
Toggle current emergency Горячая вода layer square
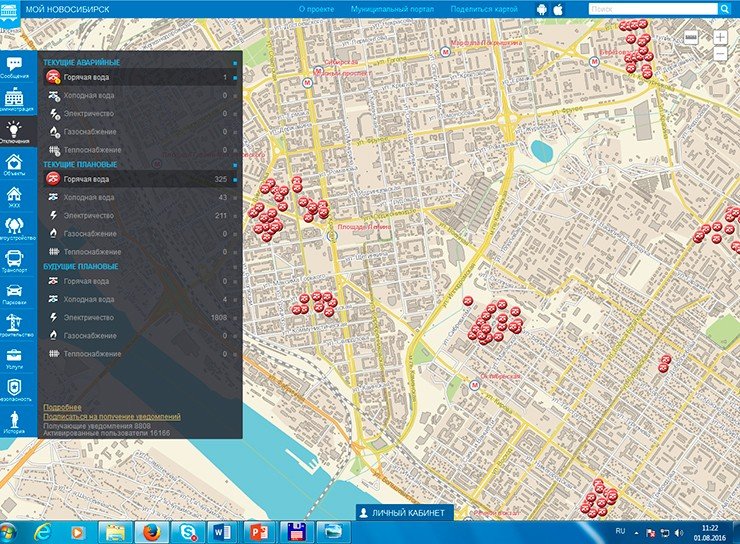(x=235, y=77)
